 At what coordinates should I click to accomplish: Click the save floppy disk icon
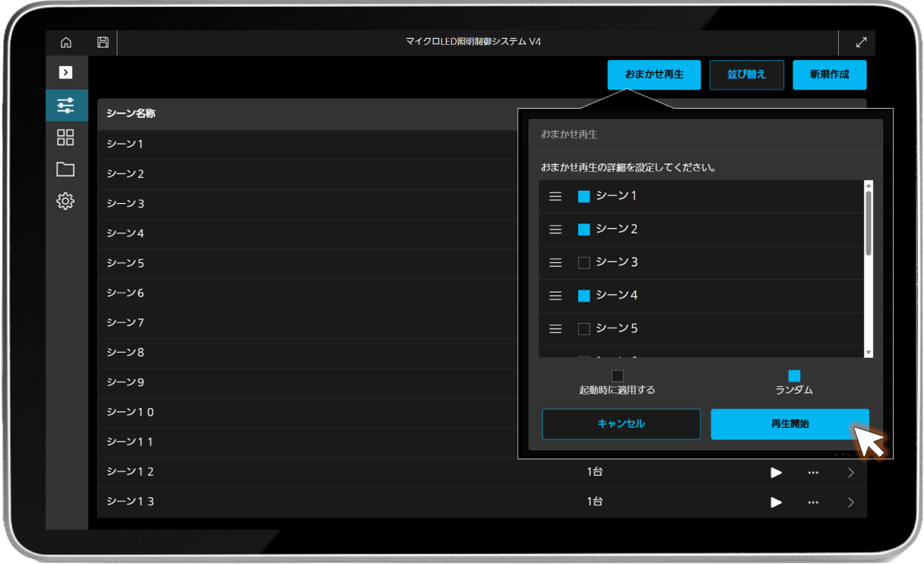click(x=103, y=43)
